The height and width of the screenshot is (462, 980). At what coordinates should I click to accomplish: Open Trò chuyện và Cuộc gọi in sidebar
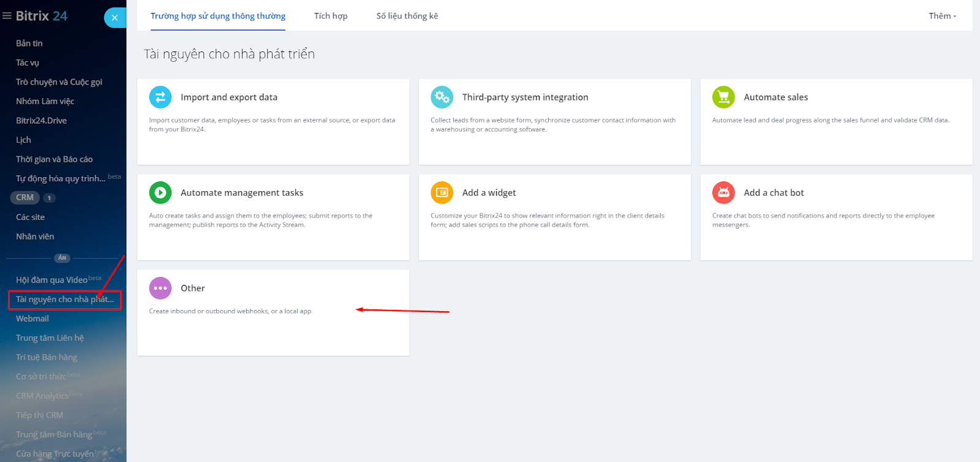[x=59, y=82]
